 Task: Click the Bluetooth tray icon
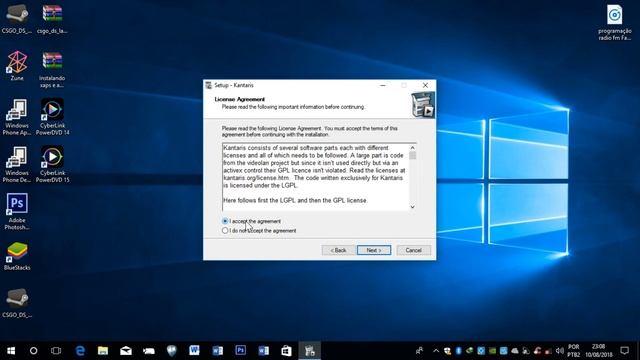[458, 351]
